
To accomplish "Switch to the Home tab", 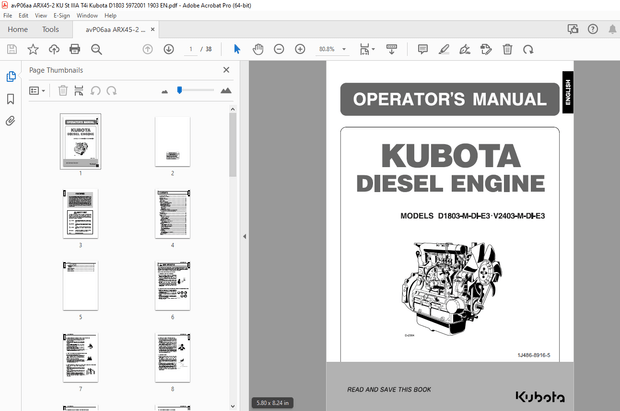I will point(18,29).
